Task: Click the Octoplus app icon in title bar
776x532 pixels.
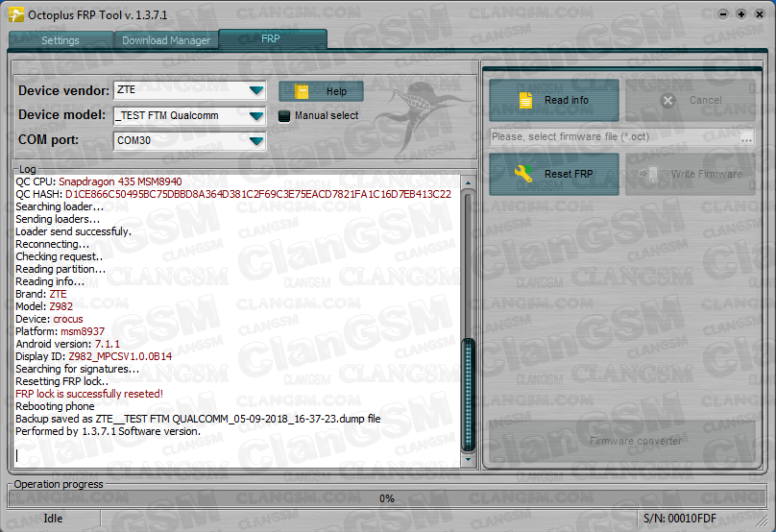Action: click(15, 13)
